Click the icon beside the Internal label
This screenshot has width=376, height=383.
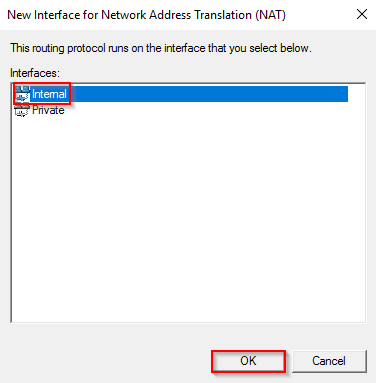pos(22,94)
